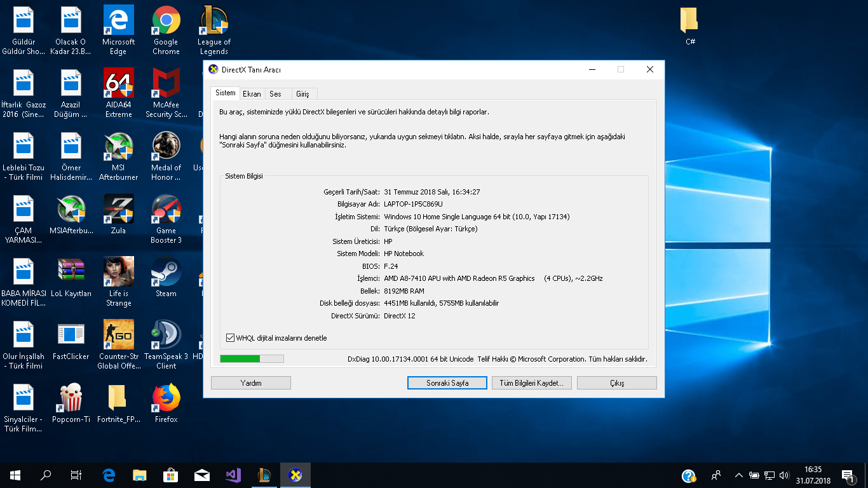Open taskbar search magnifier

(46, 475)
